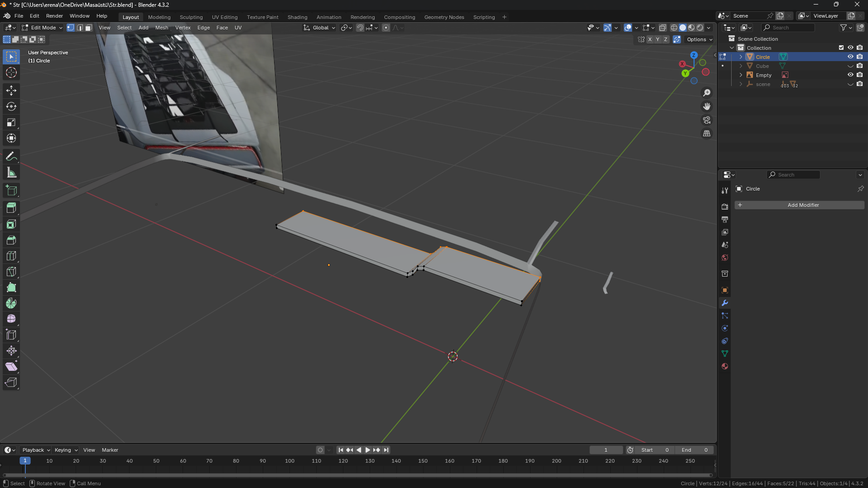Screen dimensions: 868x488
Task: Activate the Inset Faces tool
Action: [11, 224]
